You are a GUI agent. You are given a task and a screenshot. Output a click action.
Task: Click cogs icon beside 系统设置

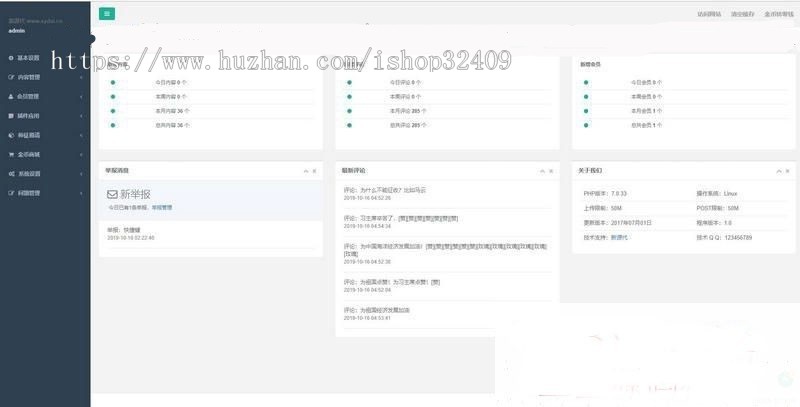click(11, 174)
